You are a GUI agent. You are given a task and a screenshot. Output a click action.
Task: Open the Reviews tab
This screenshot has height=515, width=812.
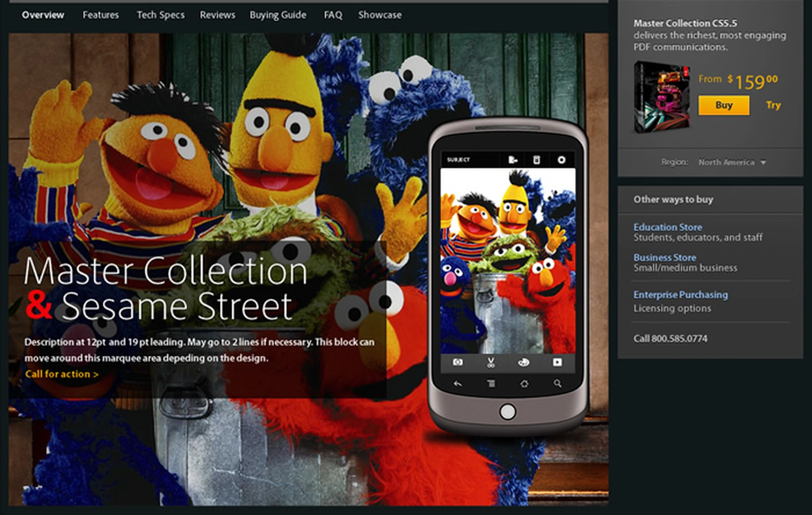tap(217, 15)
